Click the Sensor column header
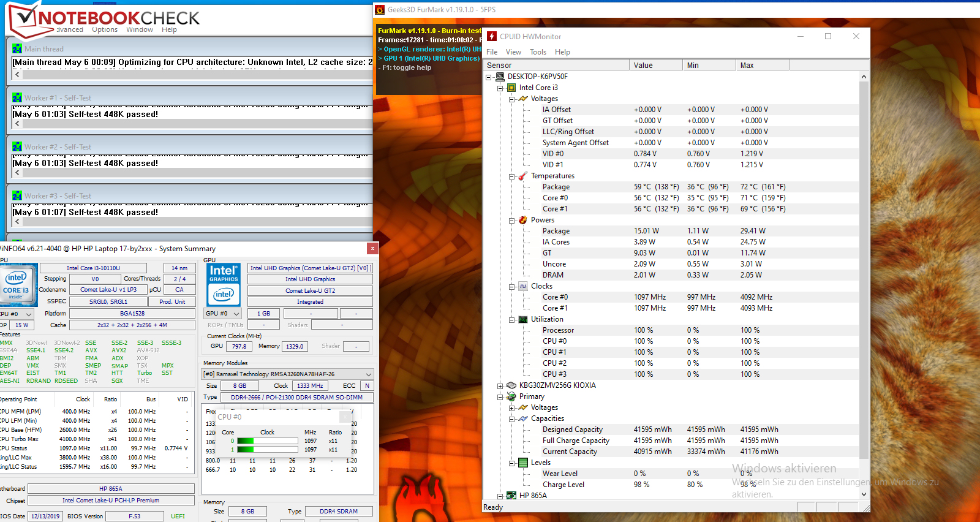The height and width of the screenshot is (522, 980). [x=556, y=66]
